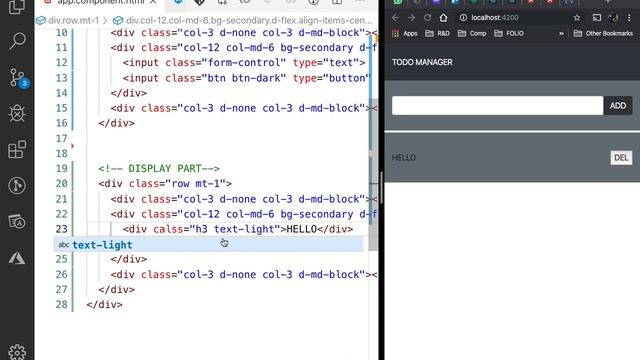The height and width of the screenshot is (360, 640).
Task: Open the Git graph circle icon in the activity bar
Action: (17, 186)
